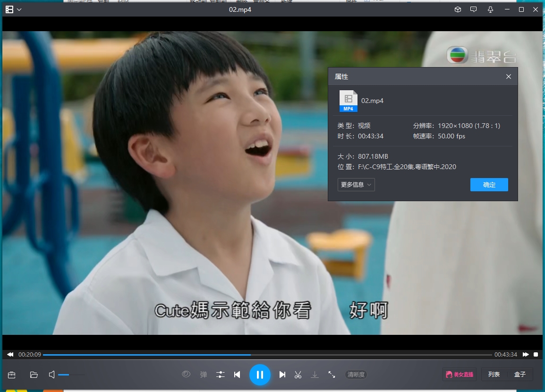545x392 pixels.
Task: Click the total duration 00:43:34 by progress bar
Action: click(x=506, y=355)
